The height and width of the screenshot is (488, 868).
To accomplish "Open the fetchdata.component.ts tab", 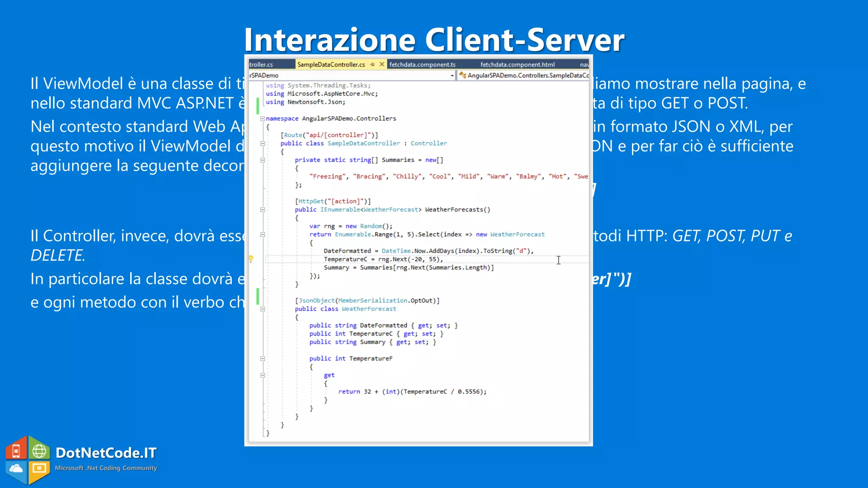I will tap(422, 64).
